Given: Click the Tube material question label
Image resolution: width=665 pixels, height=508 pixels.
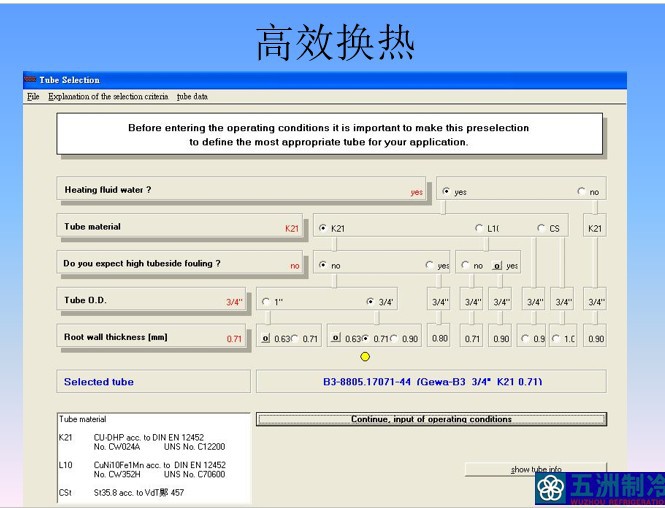Looking at the screenshot, I should pos(92,226).
